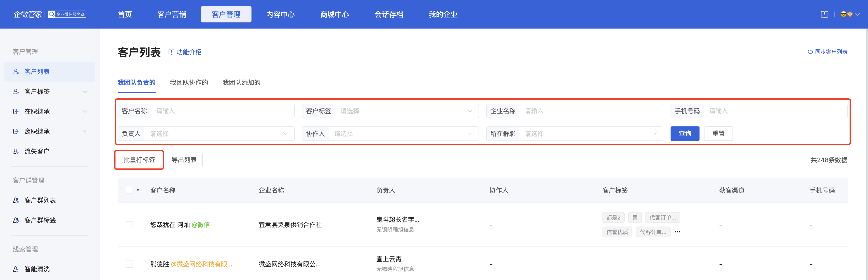Open the 协作人 filter dropdown

coord(390,134)
